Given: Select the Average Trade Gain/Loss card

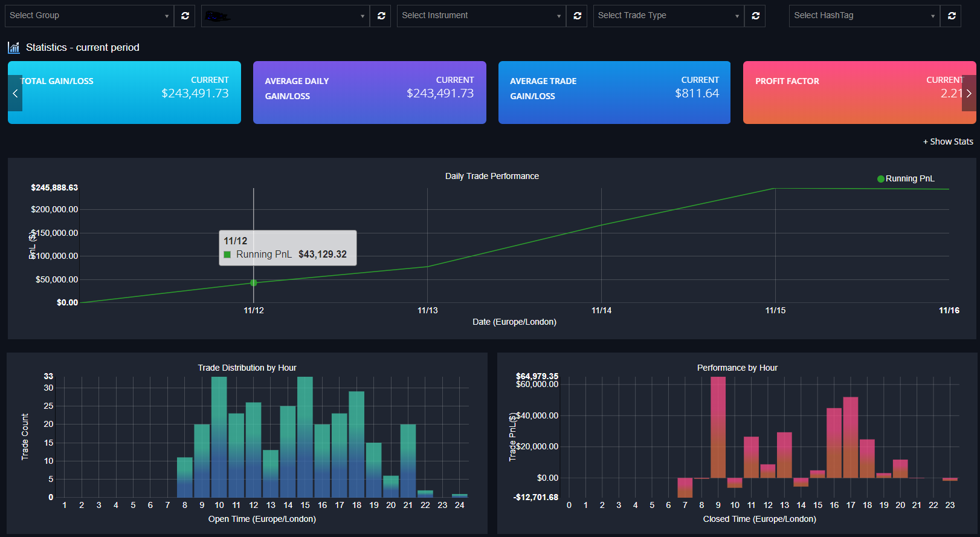Looking at the screenshot, I should 614,93.
